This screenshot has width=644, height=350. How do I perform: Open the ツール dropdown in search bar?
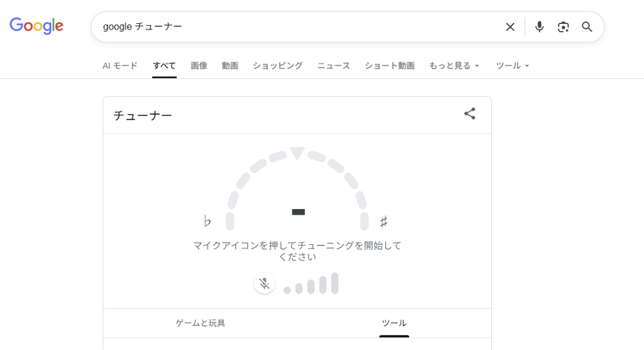click(x=513, y=65)
